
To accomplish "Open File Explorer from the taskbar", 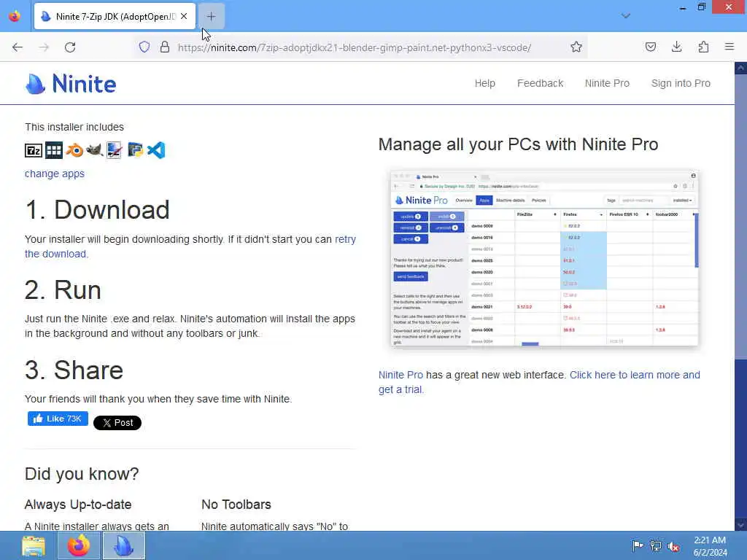I will pyautogui.click(x=34, y=545).
